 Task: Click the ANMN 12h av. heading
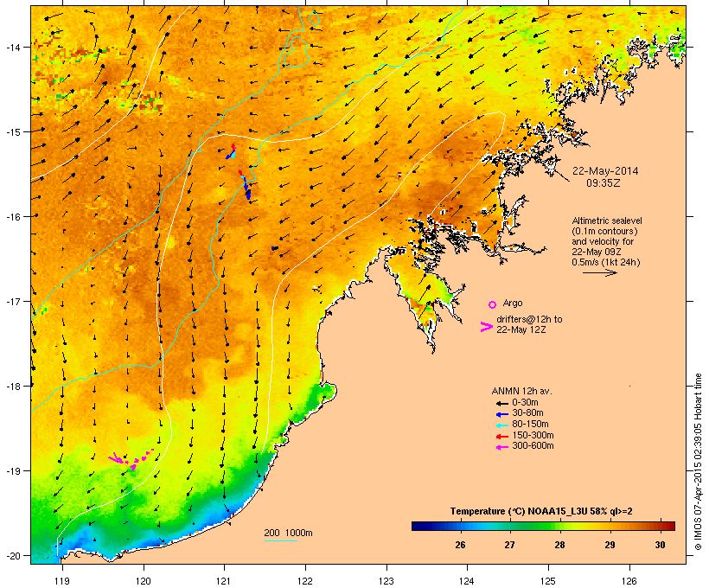pyautogui.click(x=521, y=391)
